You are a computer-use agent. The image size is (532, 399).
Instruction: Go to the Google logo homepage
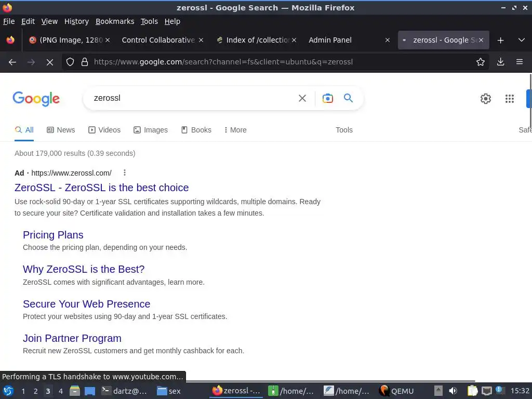(36, 99)
